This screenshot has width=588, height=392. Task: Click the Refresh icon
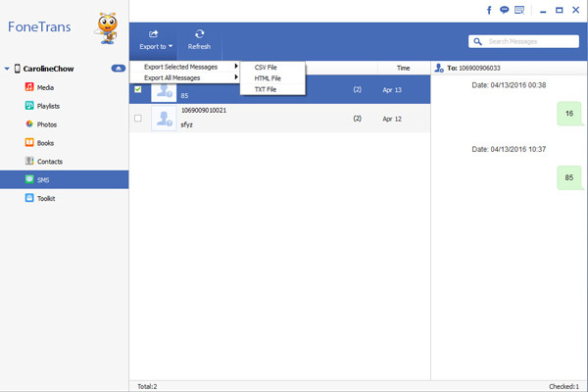(199, 34)
